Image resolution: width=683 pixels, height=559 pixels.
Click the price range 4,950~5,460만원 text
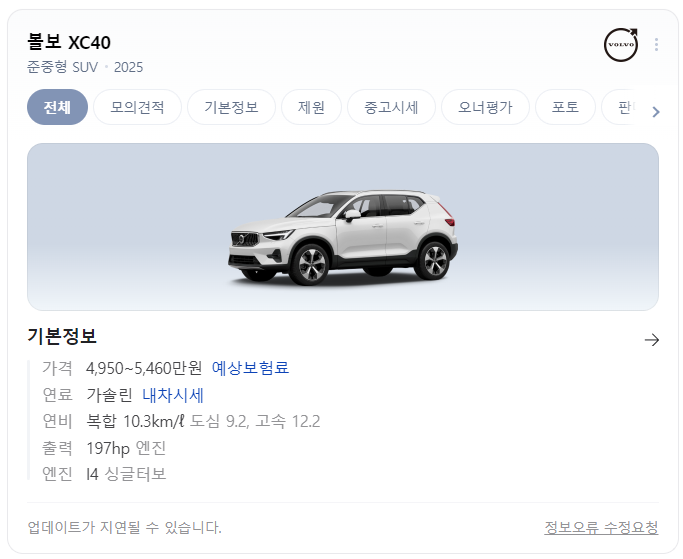point(144,368)
